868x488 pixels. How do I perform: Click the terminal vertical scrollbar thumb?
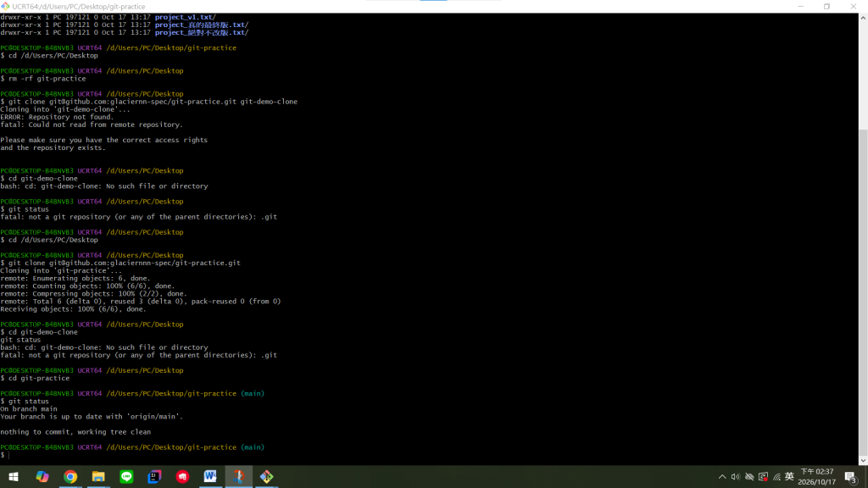click(863, 292)
